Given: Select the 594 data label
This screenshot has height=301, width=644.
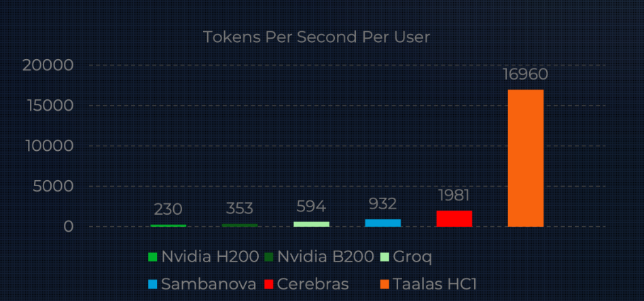Looking at the screenshot, I should [x=311, y=207].
